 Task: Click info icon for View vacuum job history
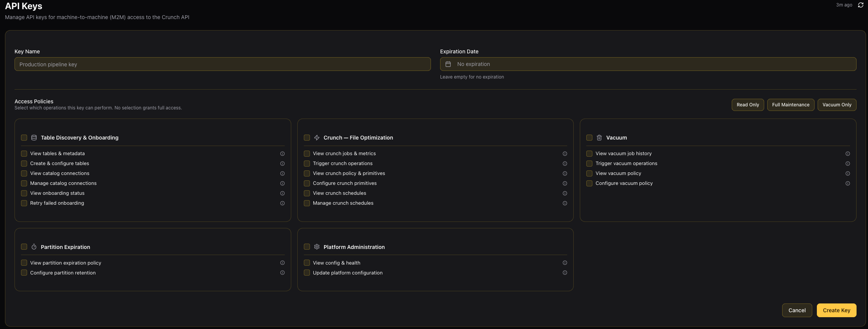point(848,154)
